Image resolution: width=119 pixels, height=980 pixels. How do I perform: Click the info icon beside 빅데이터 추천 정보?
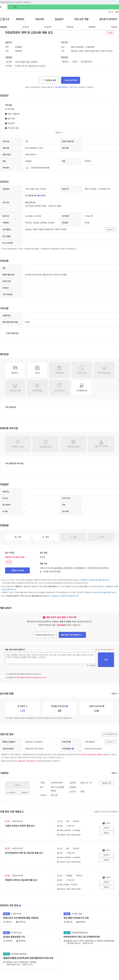(x=20, y=905)
